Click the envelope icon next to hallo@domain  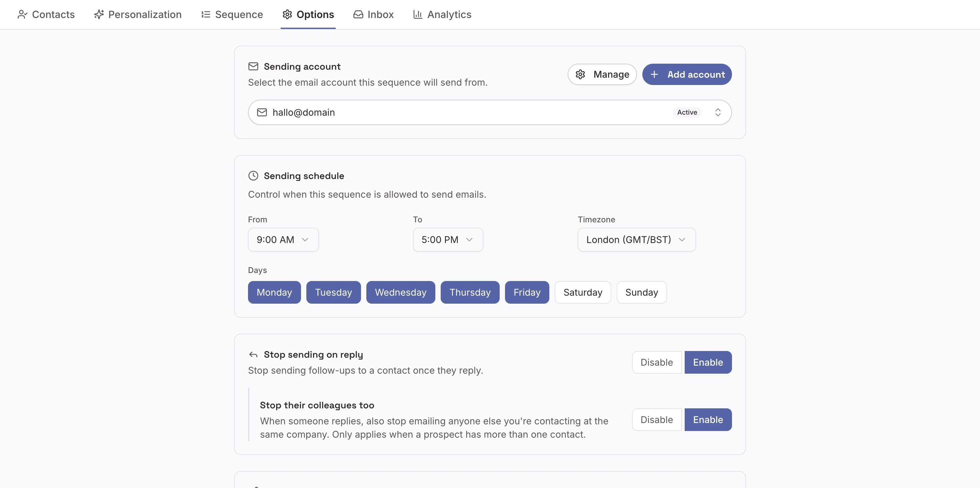[x=262, y=112]
